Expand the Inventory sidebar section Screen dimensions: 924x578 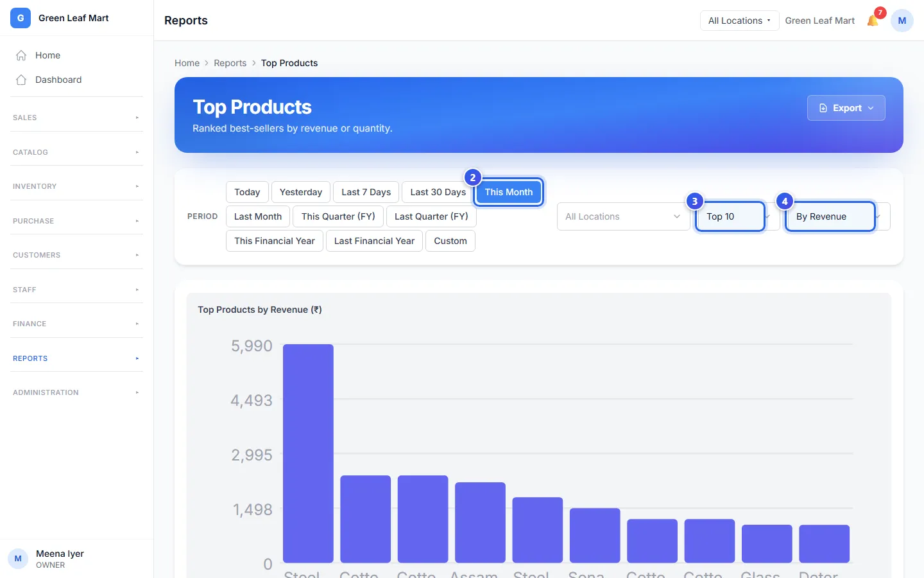click(76, 186)
